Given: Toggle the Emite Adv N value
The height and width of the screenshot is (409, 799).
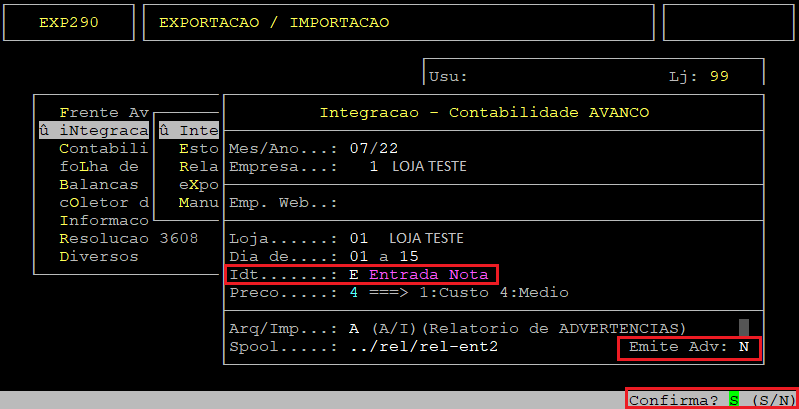Looking at the screenshot, I should (743, 346).
